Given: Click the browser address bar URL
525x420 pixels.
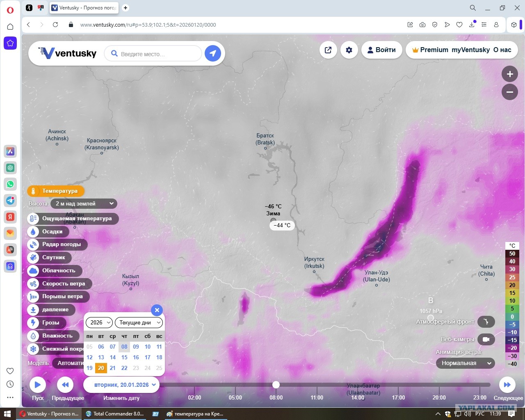Looking at the screenshot, I should pos(148,25).
